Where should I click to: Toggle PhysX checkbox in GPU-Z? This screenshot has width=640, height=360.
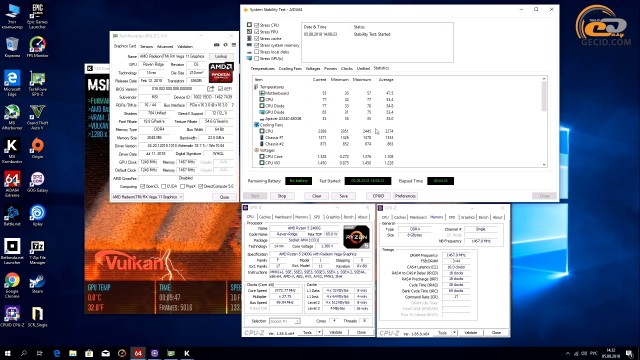182,187
